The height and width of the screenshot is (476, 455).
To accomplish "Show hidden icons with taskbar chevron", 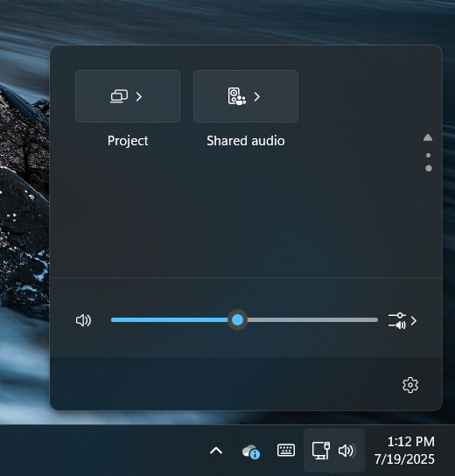I will click(216, 451).
